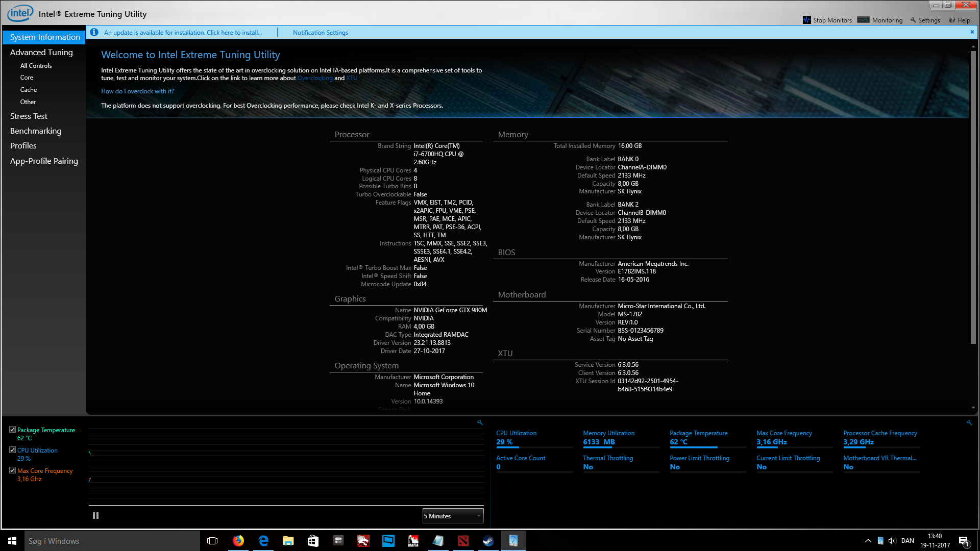Go to Stress Test
980x551 pixels.
tap(29, 116)
